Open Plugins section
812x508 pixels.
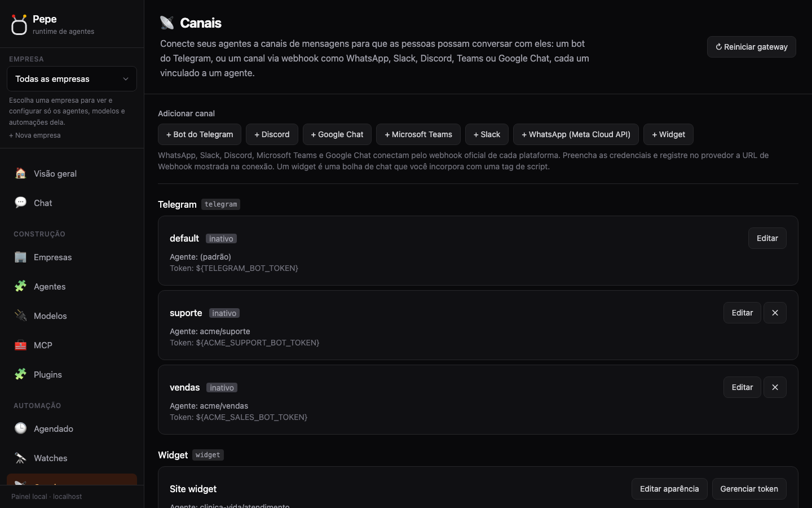coord(72,374)
